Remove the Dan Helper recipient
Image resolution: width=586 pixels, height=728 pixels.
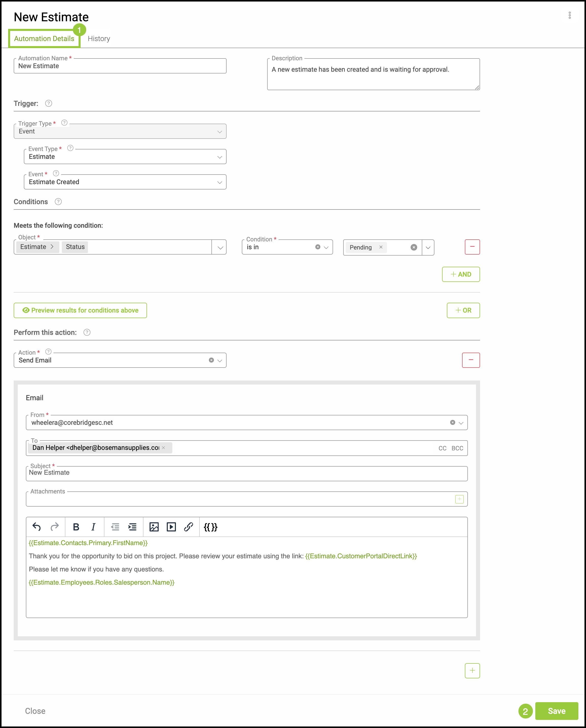163,448
